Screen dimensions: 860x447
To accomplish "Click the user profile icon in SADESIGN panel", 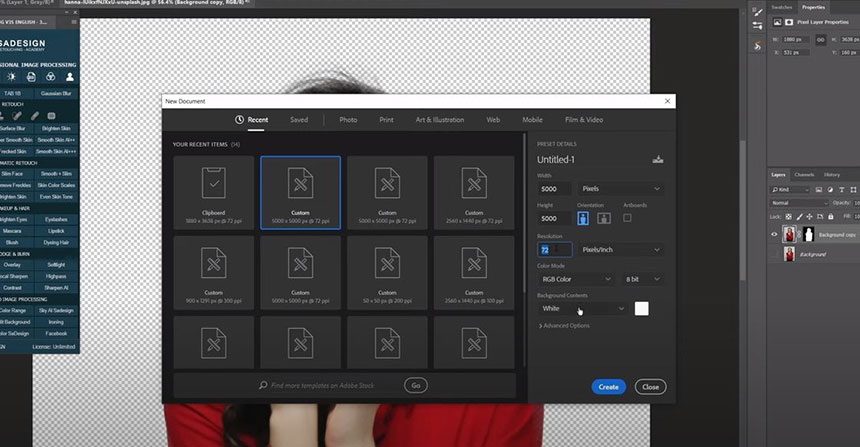I will tap(70, 77).
